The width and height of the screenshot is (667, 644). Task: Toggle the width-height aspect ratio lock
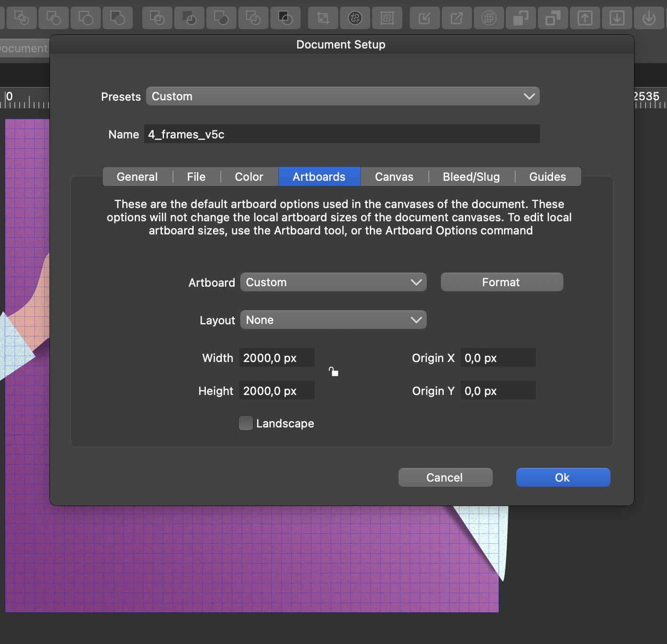click(x=333, y=372)
